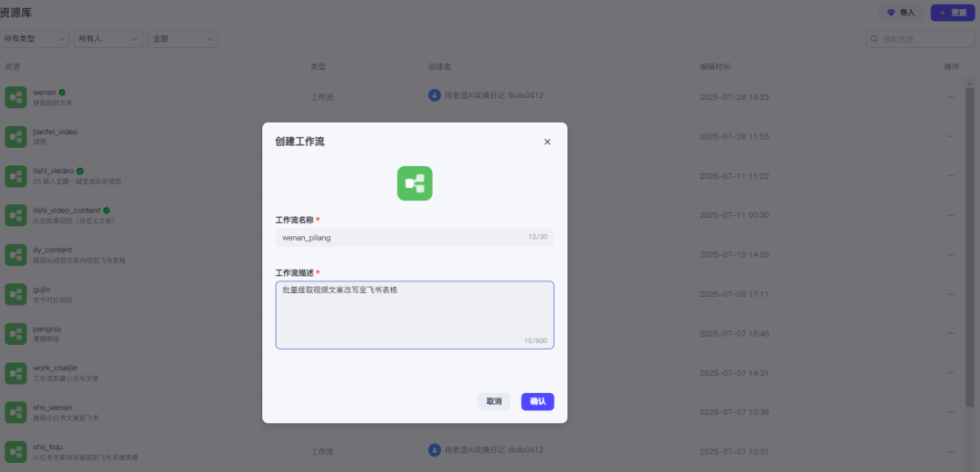Open the more-actions menu for work_chaijie
Screen dimensions: 980x472
click(x=951, y=372)
